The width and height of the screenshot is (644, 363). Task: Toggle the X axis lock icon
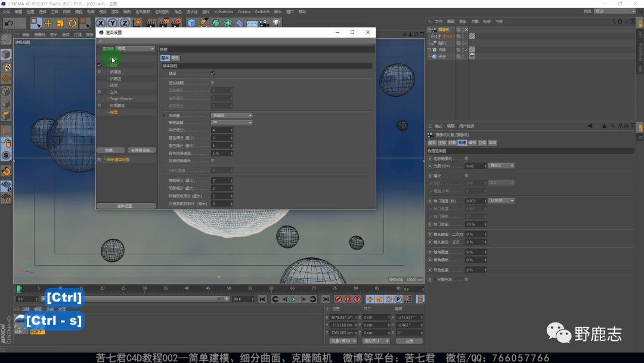click(x=101, y=23)
